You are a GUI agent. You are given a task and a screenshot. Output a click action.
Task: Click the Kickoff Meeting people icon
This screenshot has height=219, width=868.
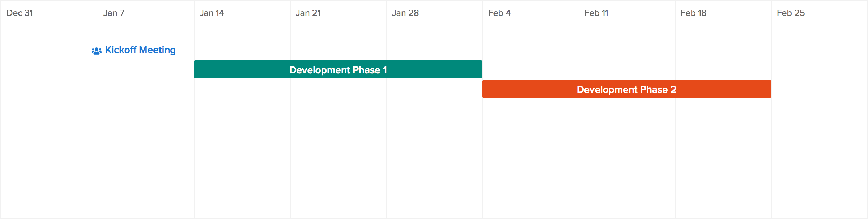[97, 51]
